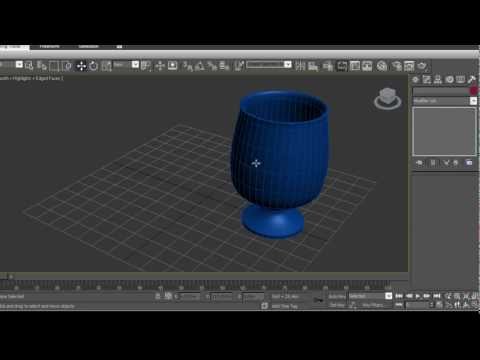Switch to the Create command panel tab
Screen dimensions: 480x360
[416, 79]
